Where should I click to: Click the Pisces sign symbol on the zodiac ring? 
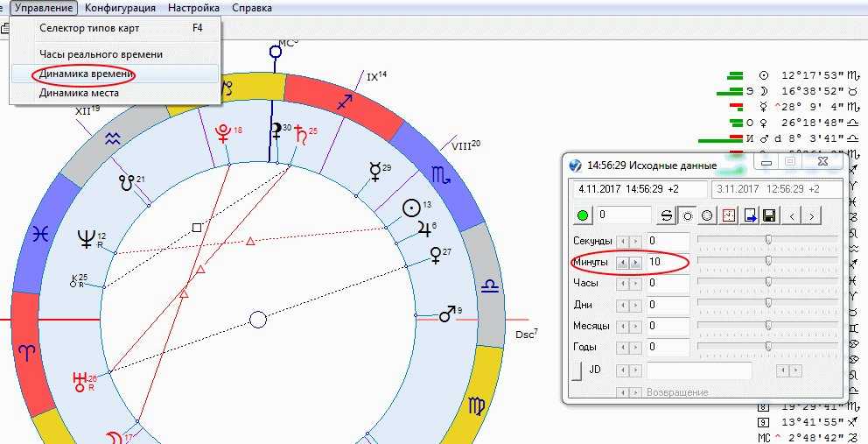pos(40,235)
